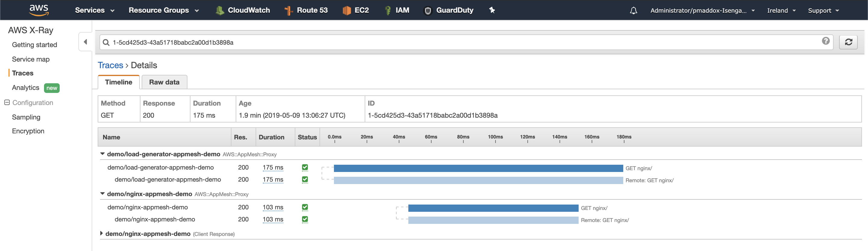Collapse demo/nginx-appmesh-demo AppMesh Proxy group

[x=102, y=194]
